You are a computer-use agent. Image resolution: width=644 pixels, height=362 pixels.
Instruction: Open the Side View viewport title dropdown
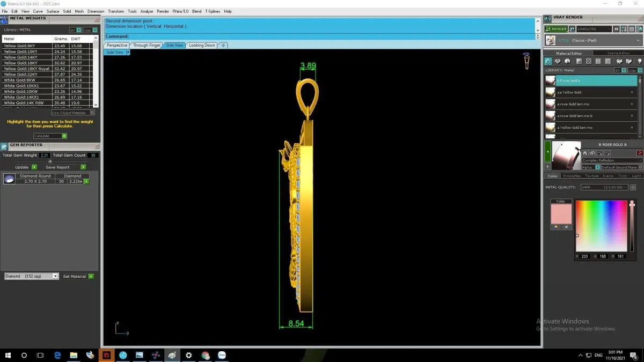pyautogui.click(x=128, y=52)
